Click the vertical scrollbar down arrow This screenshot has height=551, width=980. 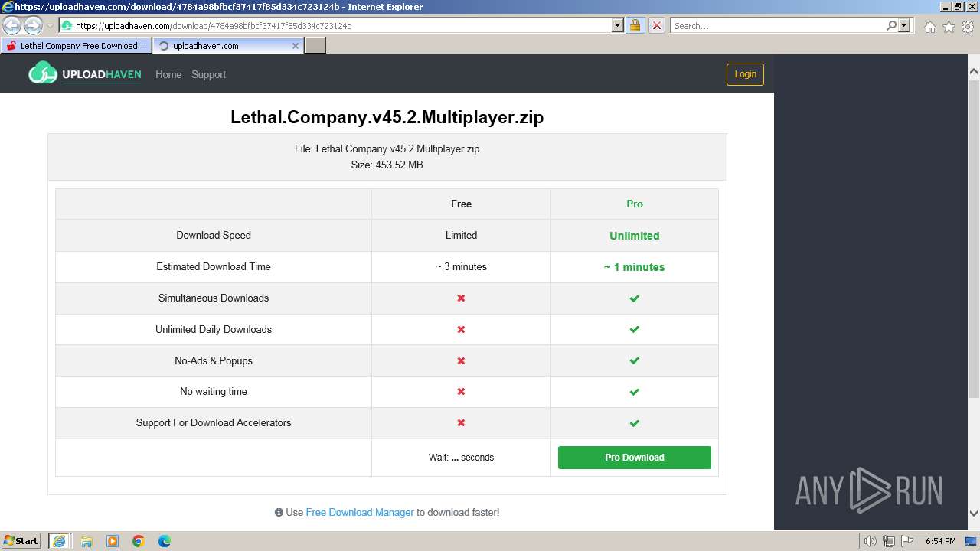coord(974,514)
